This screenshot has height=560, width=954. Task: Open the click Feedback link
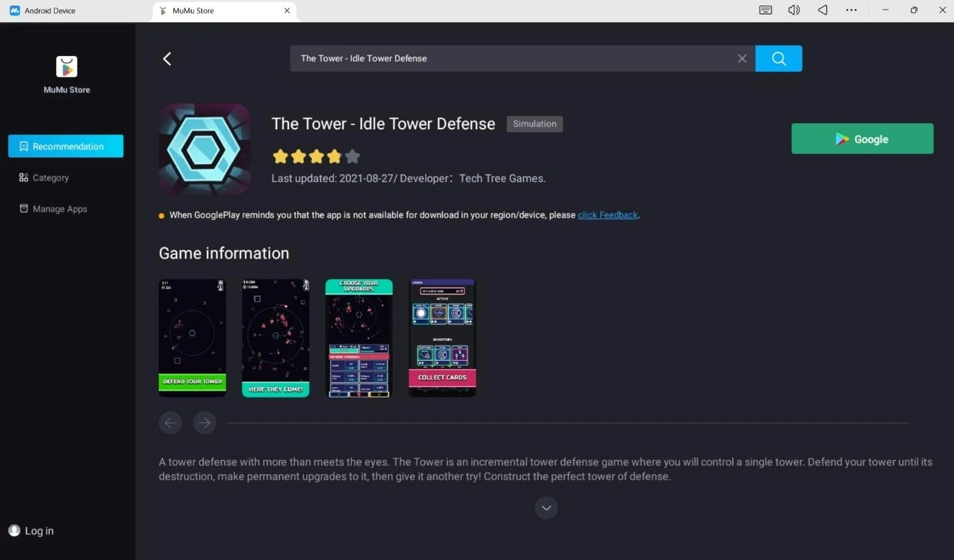[x=608, y=214]
